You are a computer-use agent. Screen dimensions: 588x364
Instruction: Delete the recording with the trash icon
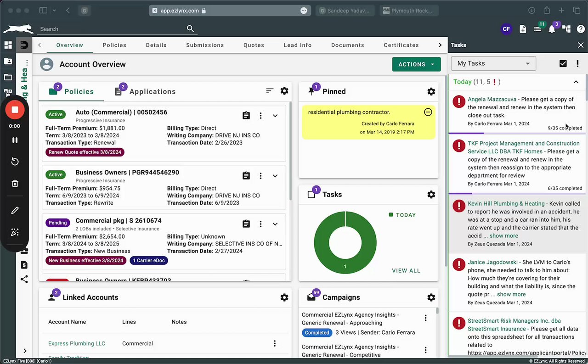tap(15, 184)
